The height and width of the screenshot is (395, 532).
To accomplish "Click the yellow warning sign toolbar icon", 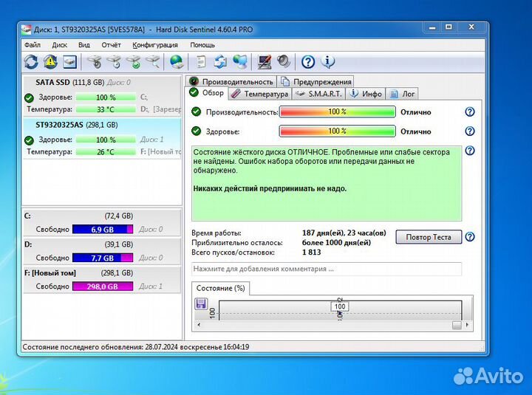I will coord(50,62).
